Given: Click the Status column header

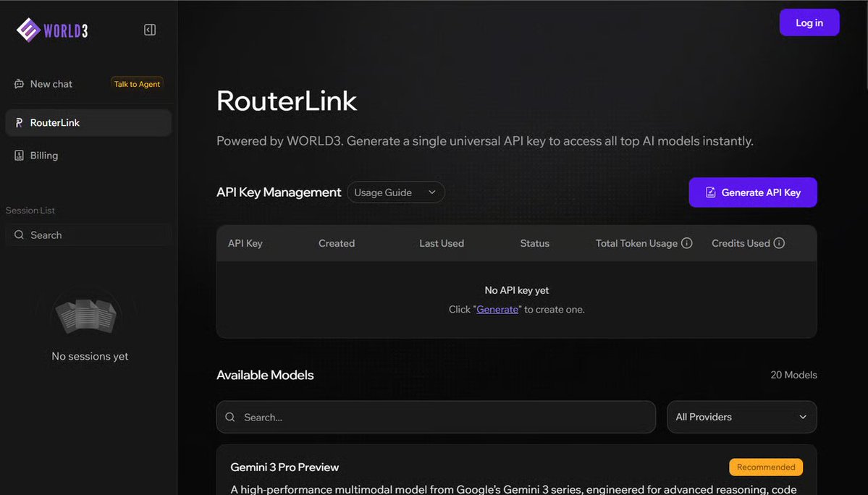Looking at the screenshot, I should pos(535,243).
